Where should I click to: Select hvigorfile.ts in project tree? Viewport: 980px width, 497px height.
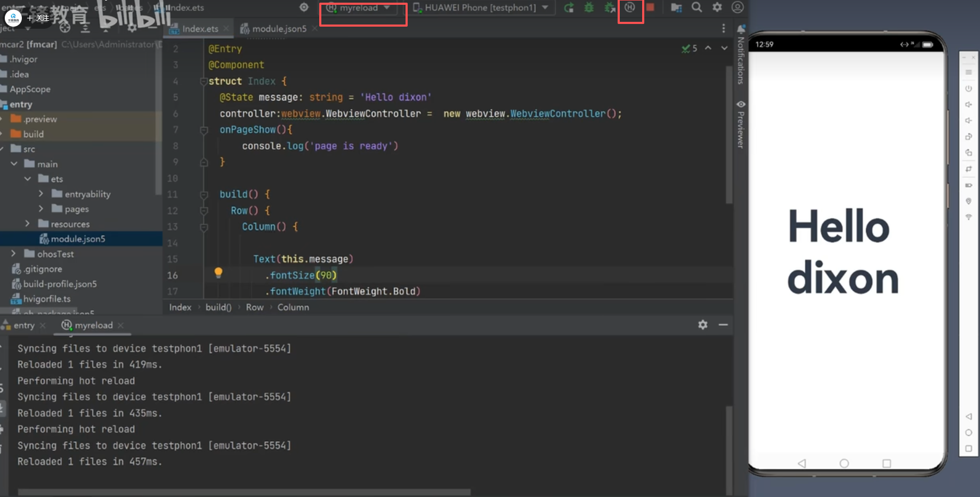click(46, 299)
